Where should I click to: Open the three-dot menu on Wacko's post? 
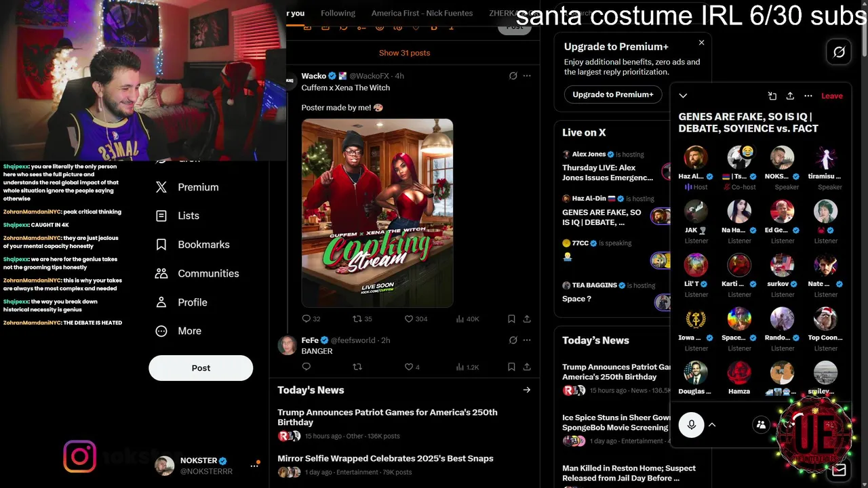pos(527,76)
